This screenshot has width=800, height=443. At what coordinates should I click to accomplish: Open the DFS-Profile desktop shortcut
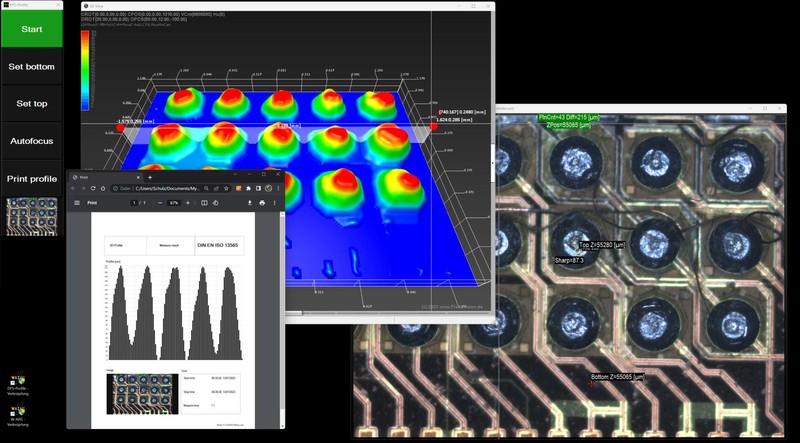17,382
